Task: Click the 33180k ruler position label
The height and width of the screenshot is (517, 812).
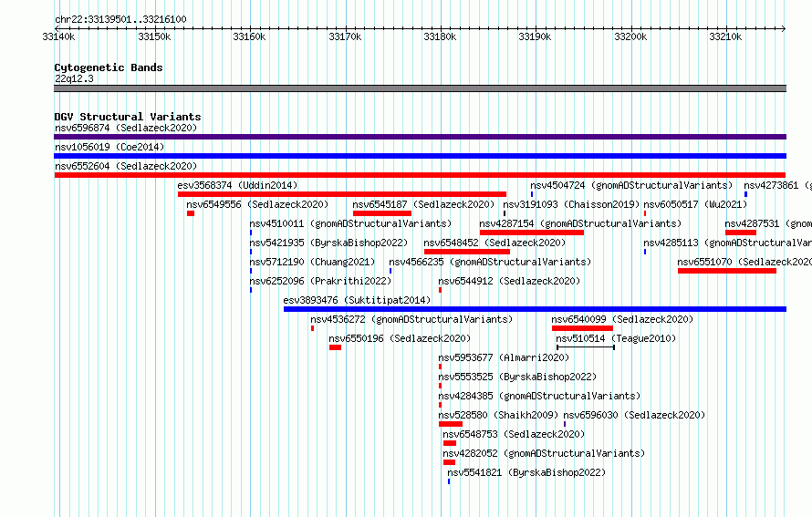Action: click(x=440, y=36)
